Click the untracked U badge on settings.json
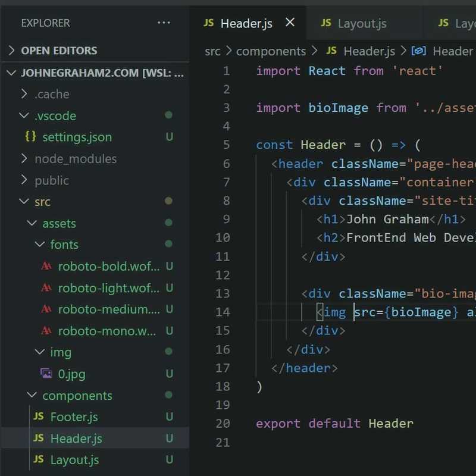The height and width of the screenshot is (476, 476). coord(170,137)
